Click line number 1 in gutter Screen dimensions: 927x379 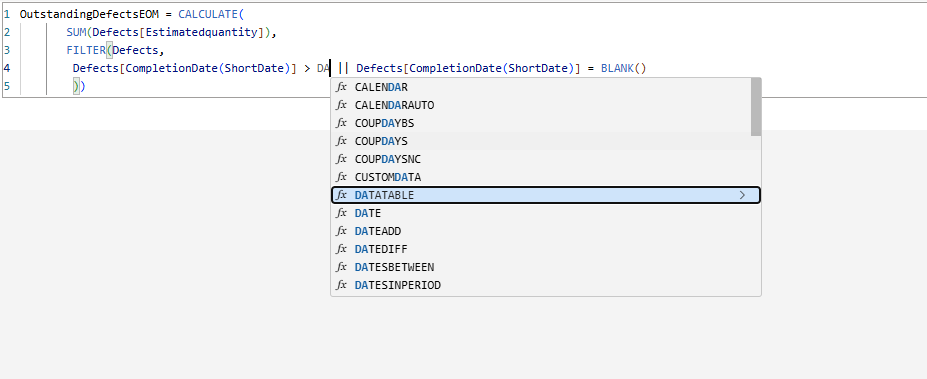point(6,14)
